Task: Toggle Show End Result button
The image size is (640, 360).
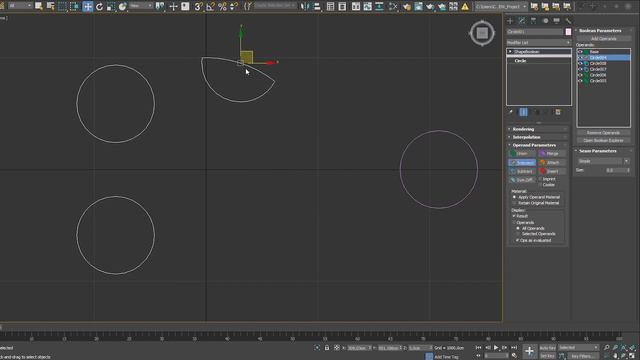Action: click(x=523, y=112)
